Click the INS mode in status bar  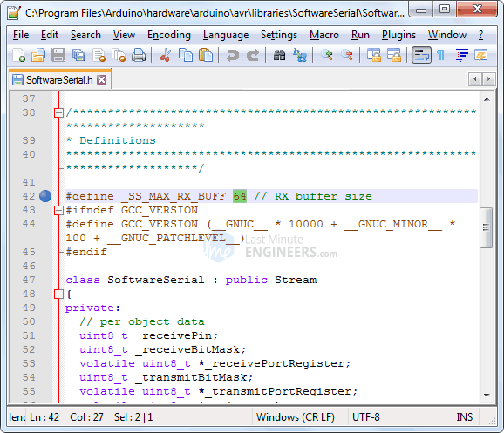pos(465,417)
